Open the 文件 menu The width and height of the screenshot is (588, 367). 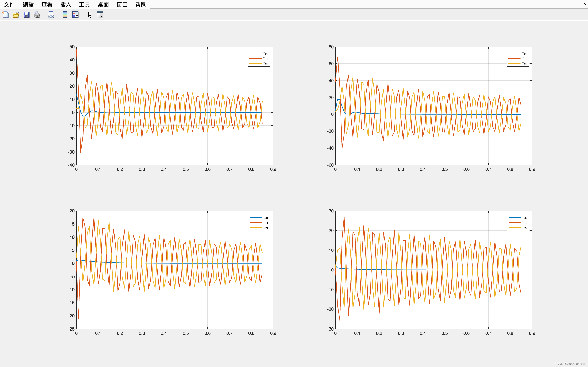pos(9,4)
